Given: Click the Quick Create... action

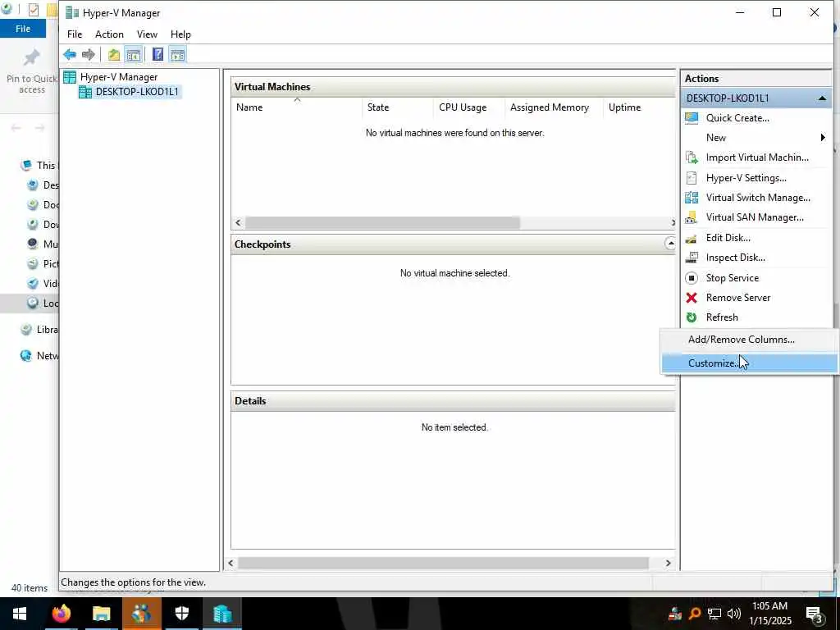Looking at the screenshot, I should click(737, 118).
